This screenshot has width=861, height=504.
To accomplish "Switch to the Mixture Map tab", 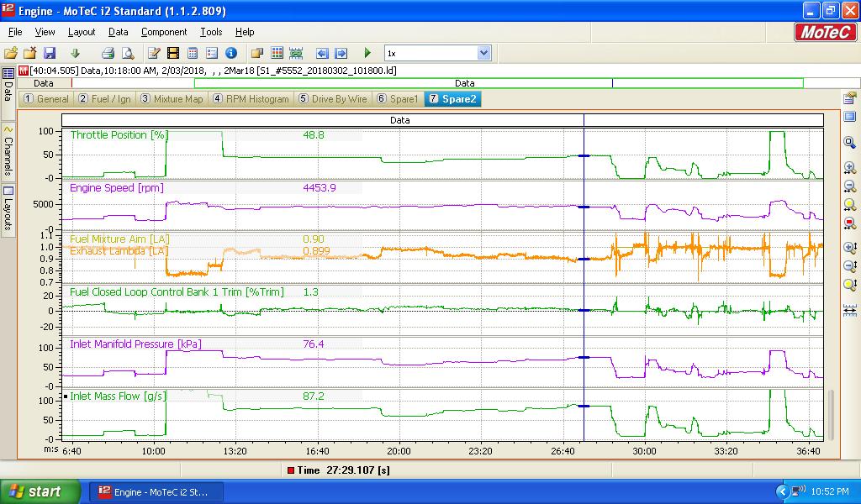I will pos(172,99).
